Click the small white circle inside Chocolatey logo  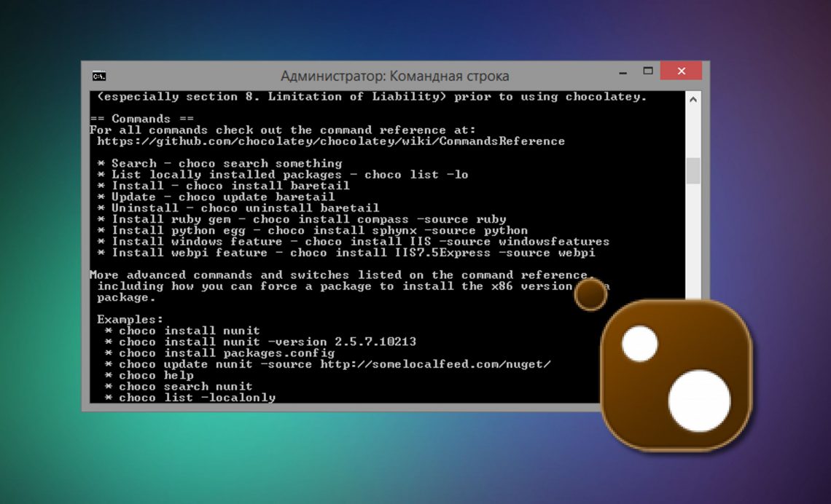click(639, 344)
